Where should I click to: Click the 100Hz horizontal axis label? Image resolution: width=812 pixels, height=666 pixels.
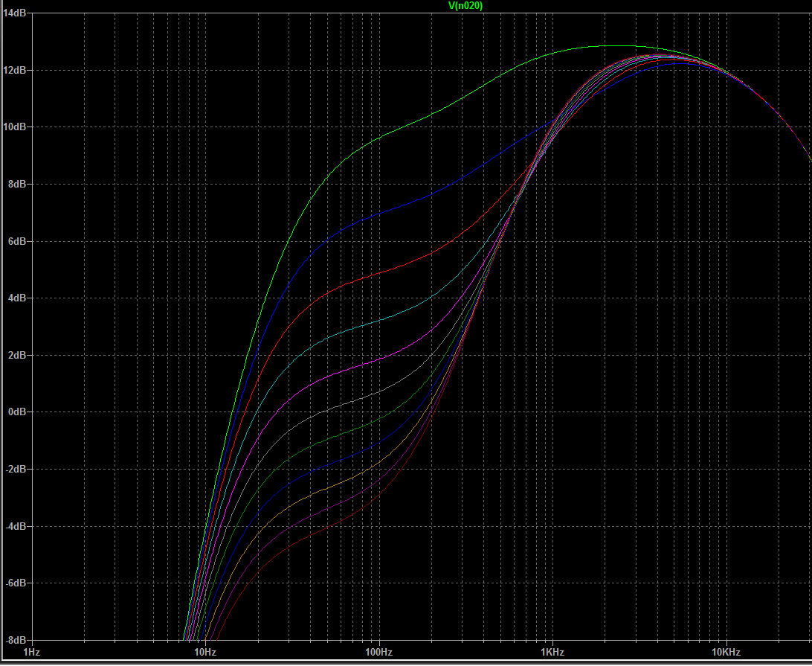coord(378,652)
